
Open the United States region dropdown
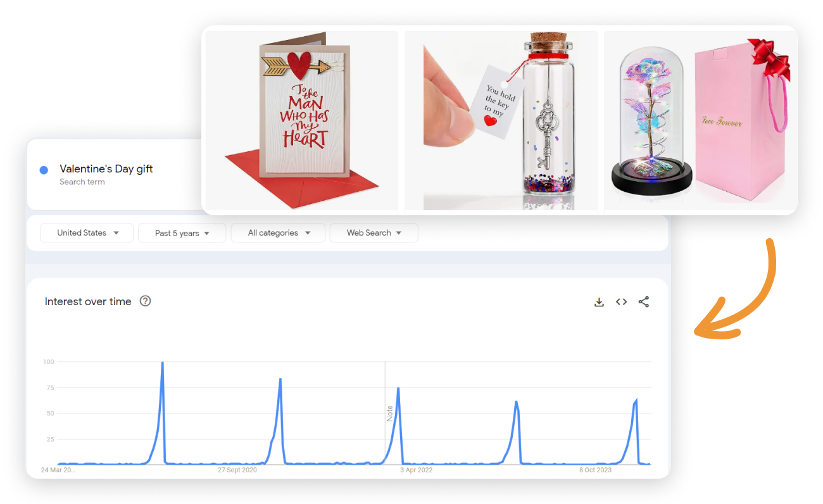tap(86, 232)
